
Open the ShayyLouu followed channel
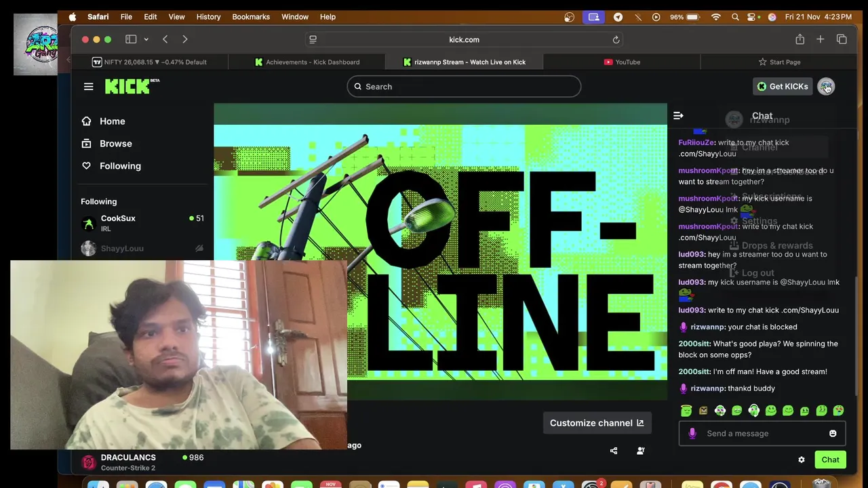click(x=142, y=248)
